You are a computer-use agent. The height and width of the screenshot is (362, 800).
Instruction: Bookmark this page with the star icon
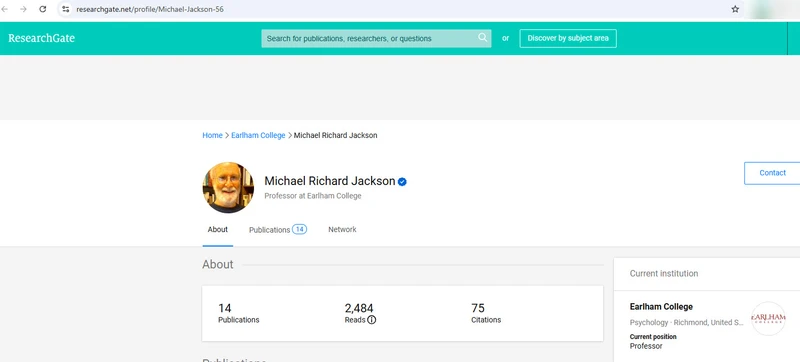tap(735, 9)
